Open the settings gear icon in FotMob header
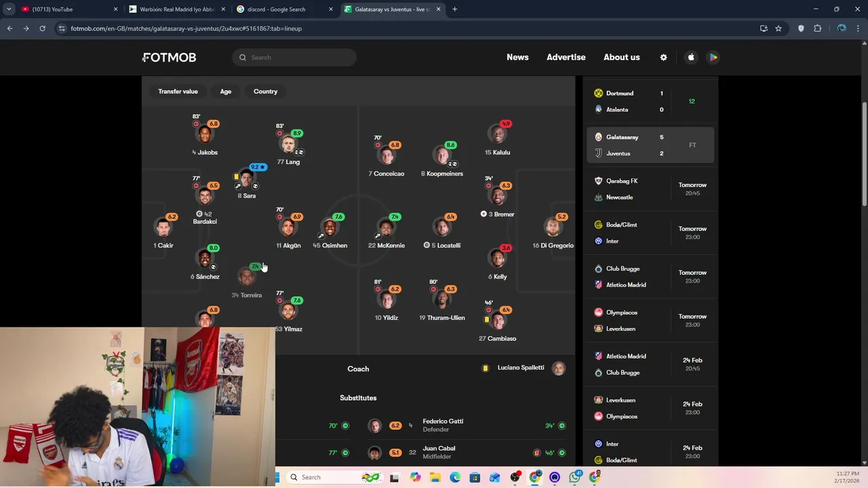The image size is (868, 488). click(663, 58)
